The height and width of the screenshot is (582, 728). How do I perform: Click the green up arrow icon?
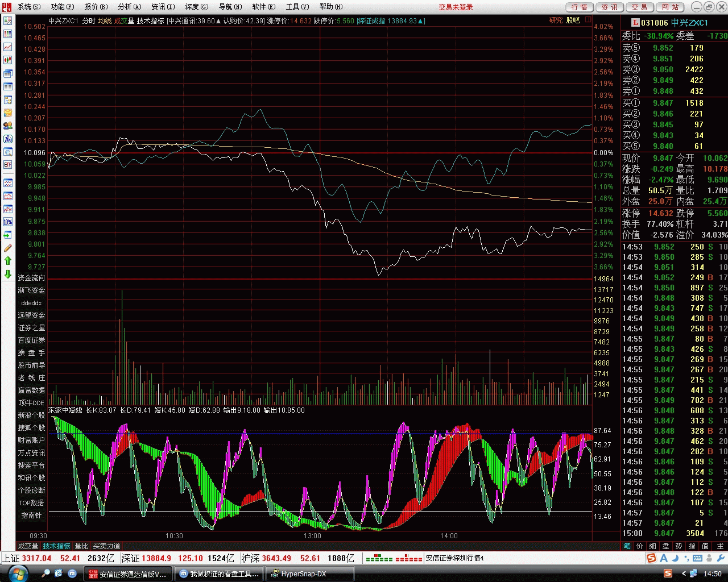(x=8, y=261)
